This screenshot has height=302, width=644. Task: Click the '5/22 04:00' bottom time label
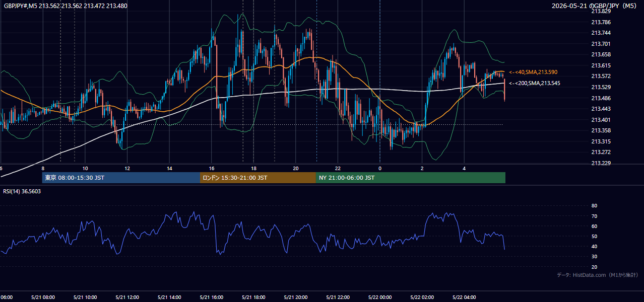(x=464, y=297)
